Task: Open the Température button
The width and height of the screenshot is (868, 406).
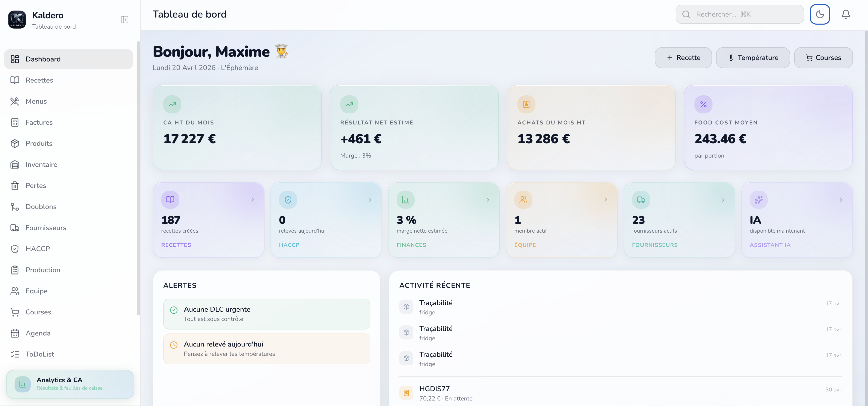Action: (x=753, y=57)
